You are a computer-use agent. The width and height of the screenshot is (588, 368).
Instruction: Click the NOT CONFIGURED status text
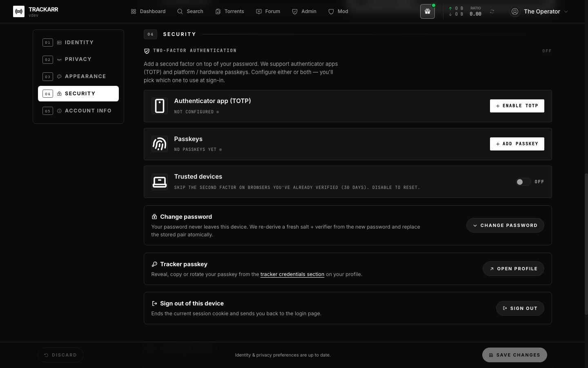click(194, 112)
